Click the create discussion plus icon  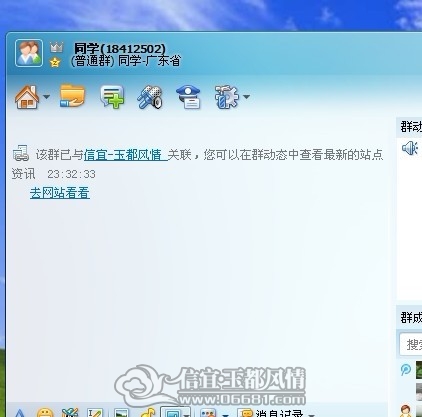click(112, 97)
